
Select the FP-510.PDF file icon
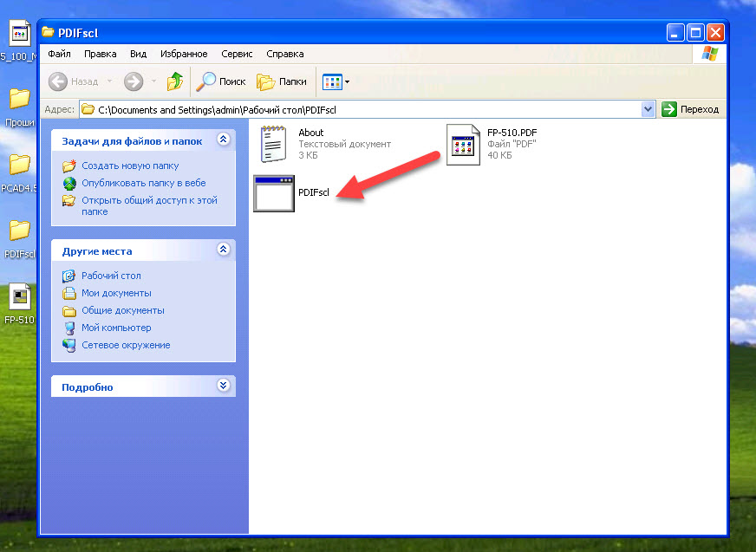tap(463, 145)
